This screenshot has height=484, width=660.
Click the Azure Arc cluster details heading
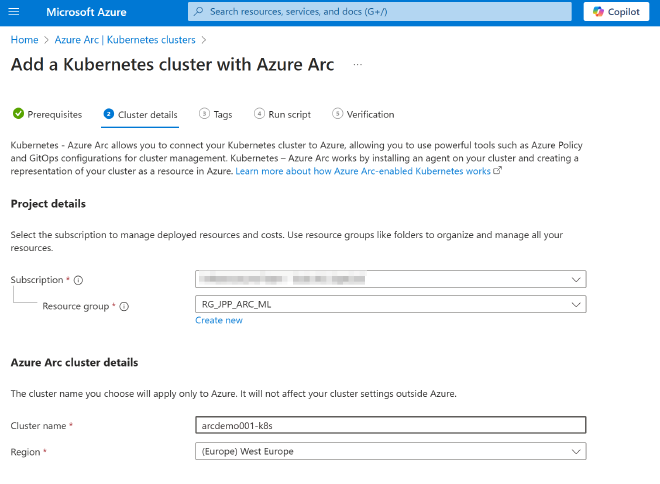(74, 362)
